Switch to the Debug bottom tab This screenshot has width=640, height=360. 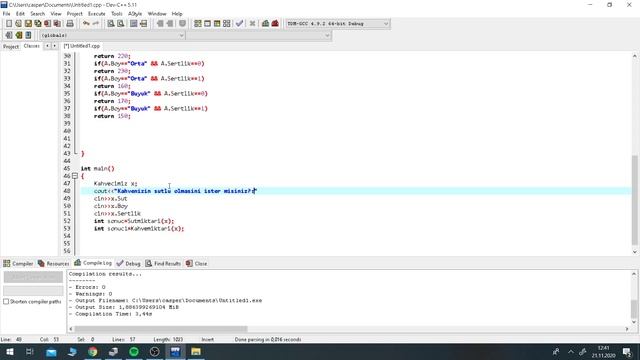[128, 264]
